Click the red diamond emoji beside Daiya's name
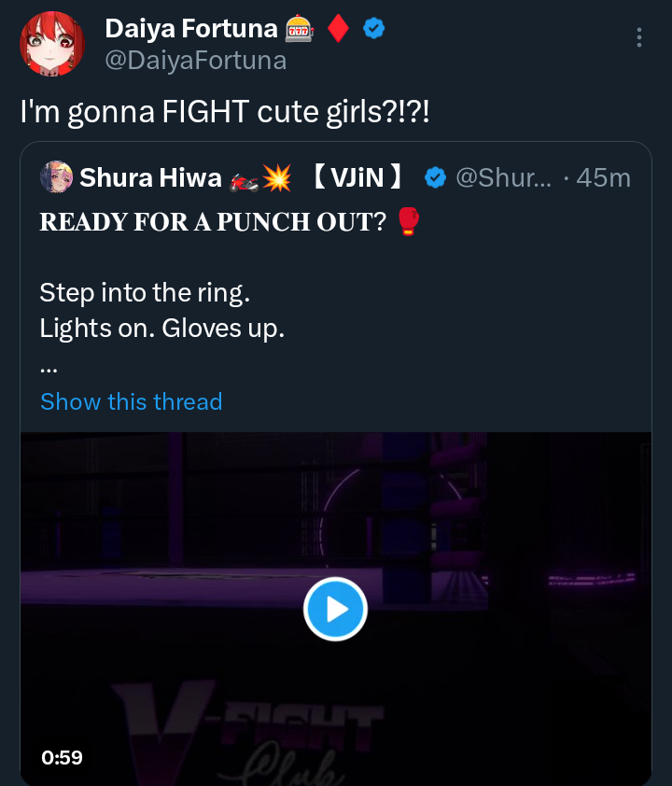The width and height of the screenshot is (672, 786). click(x=338, y=29)
